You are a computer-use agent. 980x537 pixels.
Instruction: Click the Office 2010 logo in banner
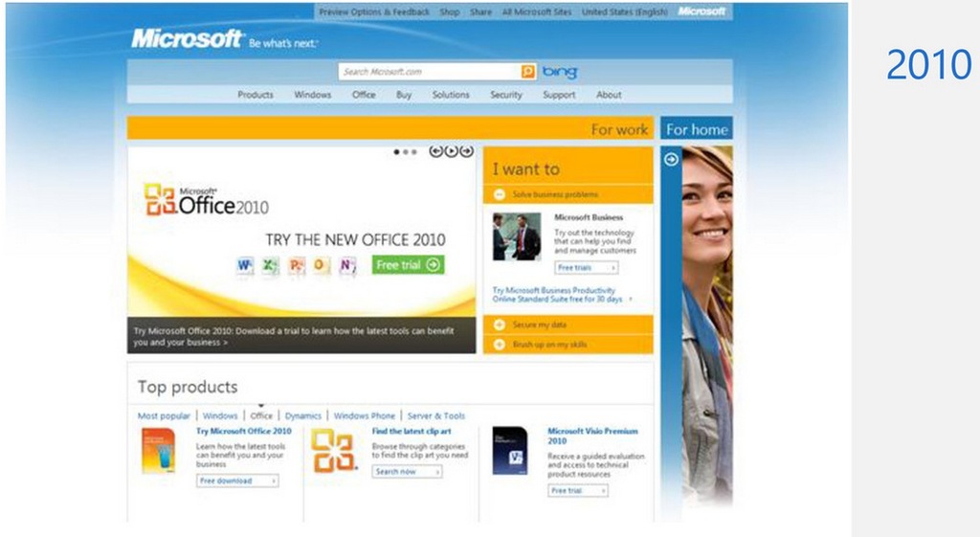coord(207,200)
